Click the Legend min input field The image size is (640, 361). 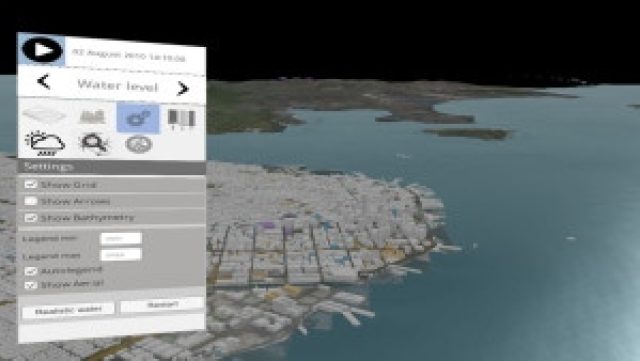tap(121, 238)
